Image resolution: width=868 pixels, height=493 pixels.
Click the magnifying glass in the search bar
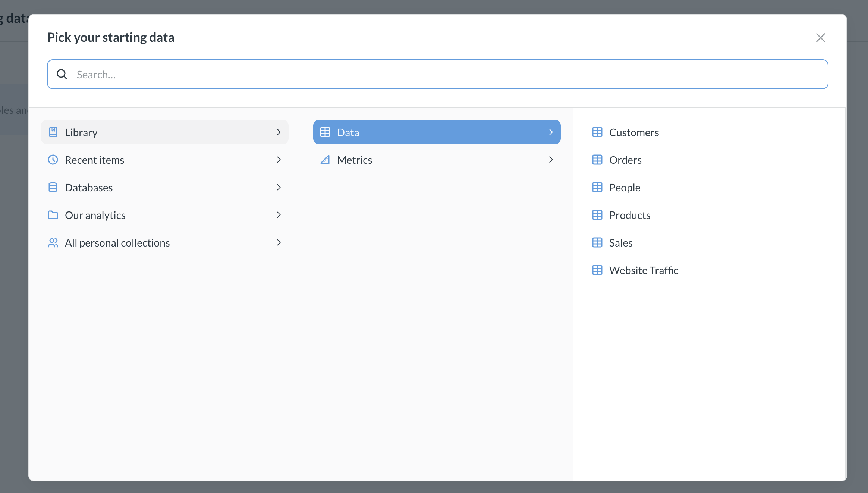pyautogui.click(x=62, y=74)
